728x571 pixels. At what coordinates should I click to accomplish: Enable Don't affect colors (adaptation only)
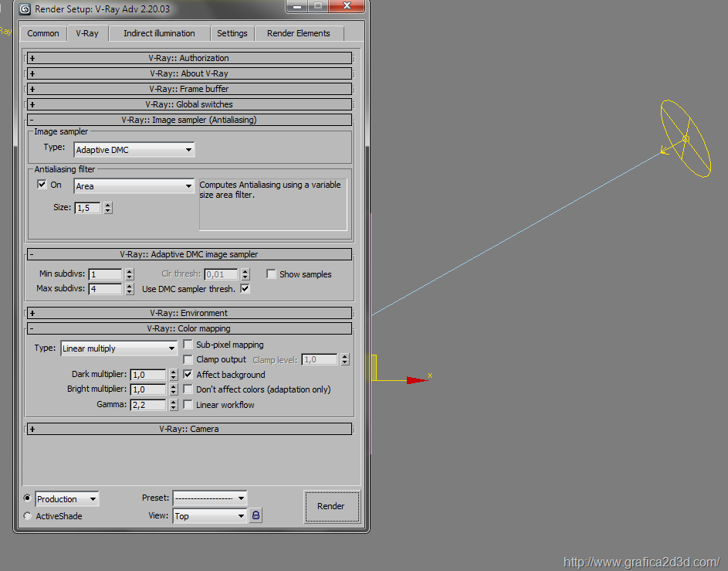pyautogui.click(x=188, y=389)
